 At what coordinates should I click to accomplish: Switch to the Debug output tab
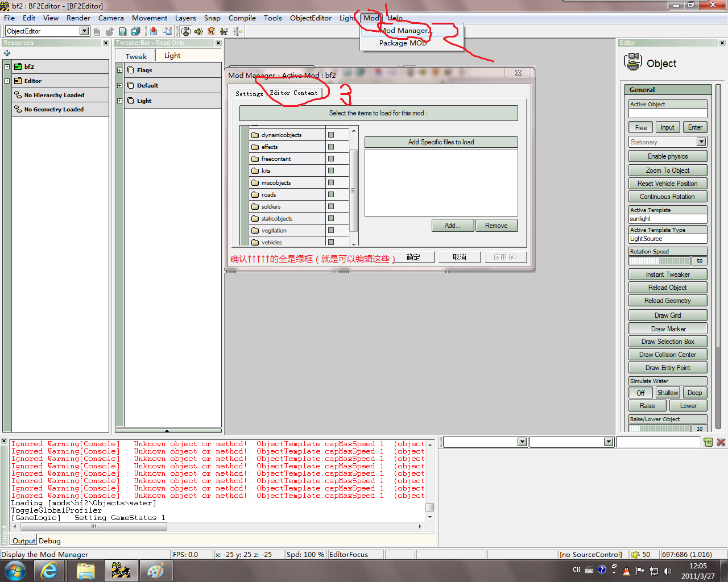49,541
